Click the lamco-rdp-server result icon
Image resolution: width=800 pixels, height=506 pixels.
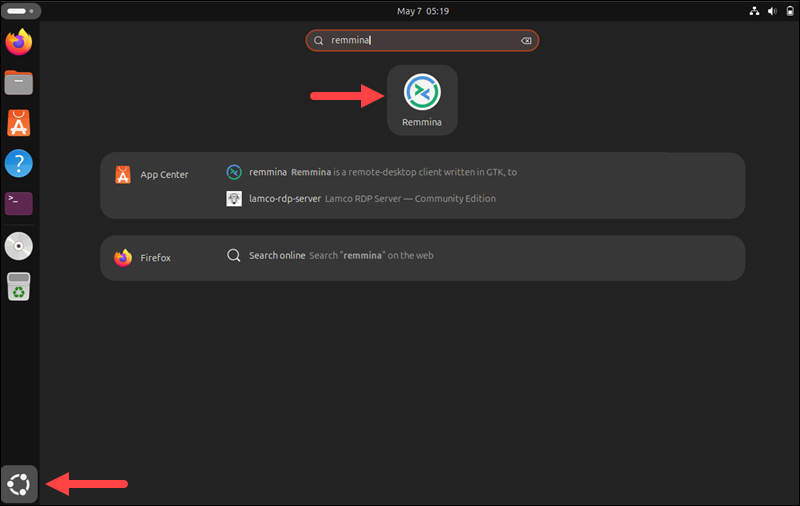(234, 198)
